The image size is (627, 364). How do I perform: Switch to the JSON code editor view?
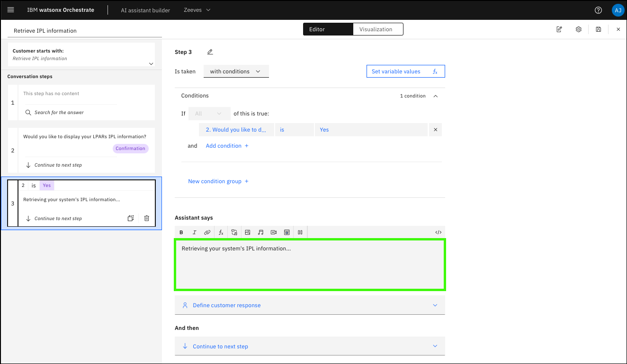coord(438,232)
